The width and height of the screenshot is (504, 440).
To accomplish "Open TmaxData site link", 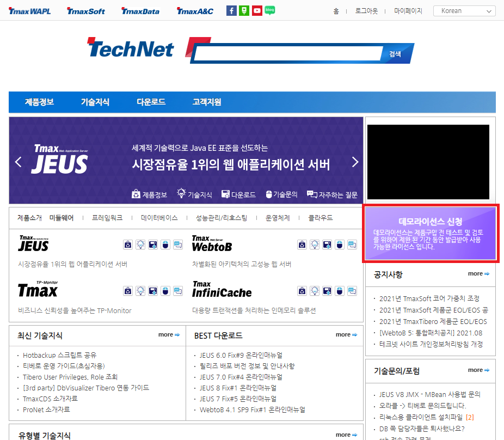I will (x=140, y=11).
